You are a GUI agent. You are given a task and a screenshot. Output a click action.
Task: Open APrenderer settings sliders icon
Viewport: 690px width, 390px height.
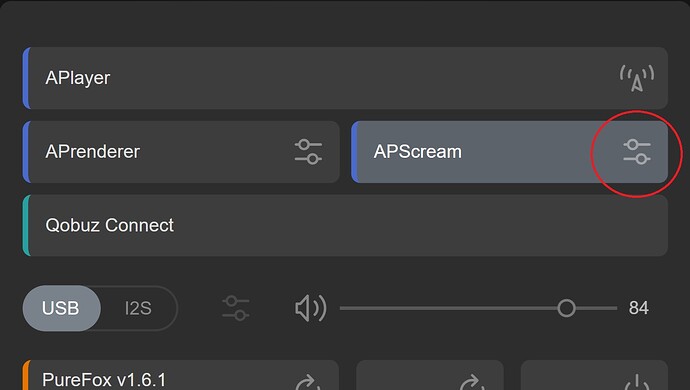[308, 152]
